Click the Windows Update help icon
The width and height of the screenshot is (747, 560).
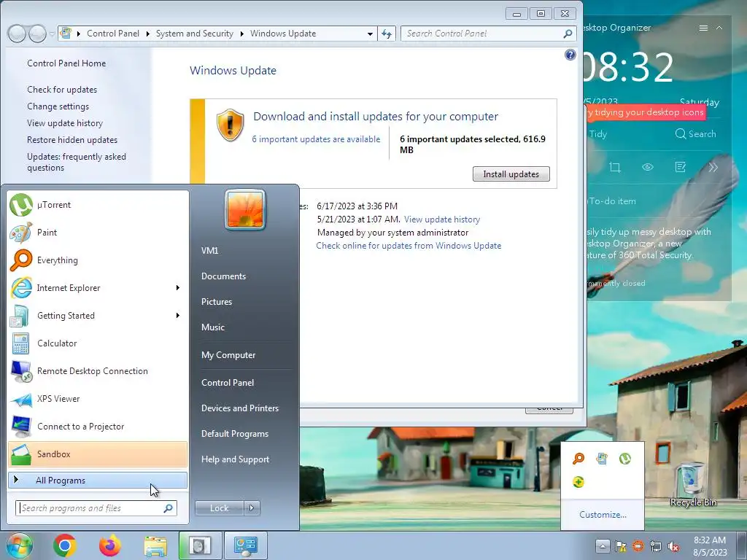click(570, 55)
